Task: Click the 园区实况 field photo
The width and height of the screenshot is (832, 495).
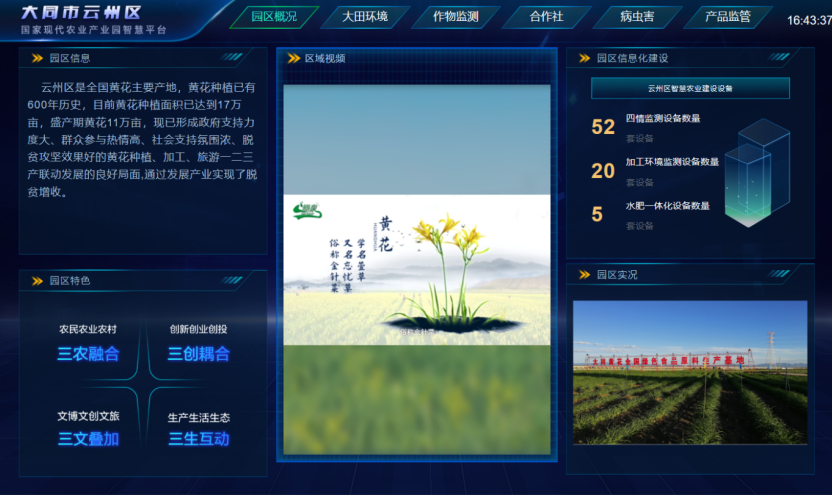Action: [x=689, y=372]
